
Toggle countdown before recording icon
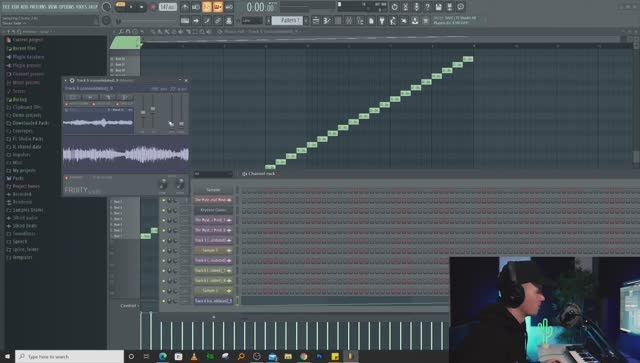207,7
